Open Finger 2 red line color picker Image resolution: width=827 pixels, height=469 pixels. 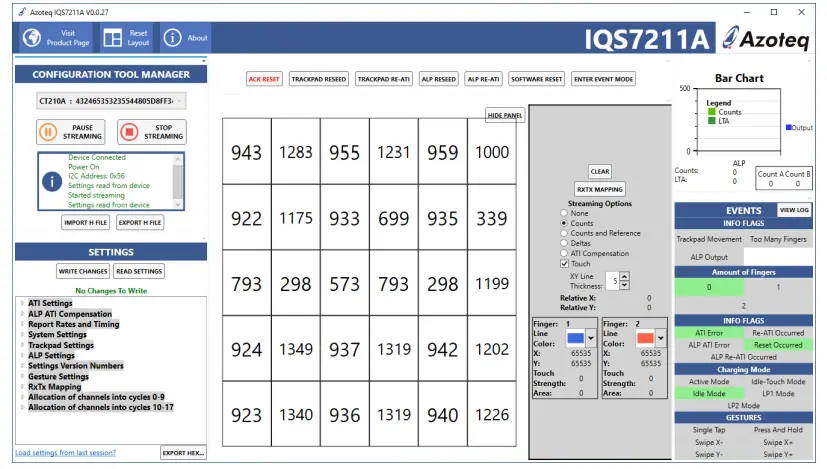click(650, 338)
